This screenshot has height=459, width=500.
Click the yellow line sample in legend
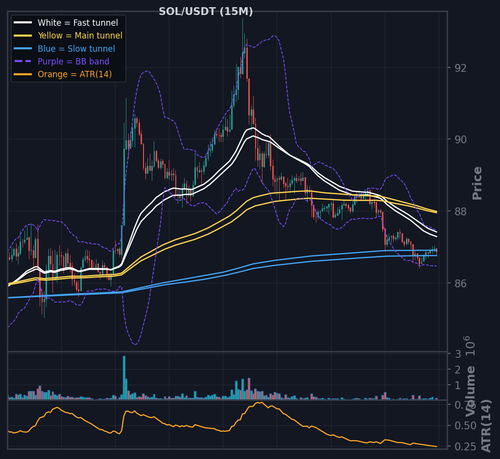pyautogui.click(x=23, y=36)
